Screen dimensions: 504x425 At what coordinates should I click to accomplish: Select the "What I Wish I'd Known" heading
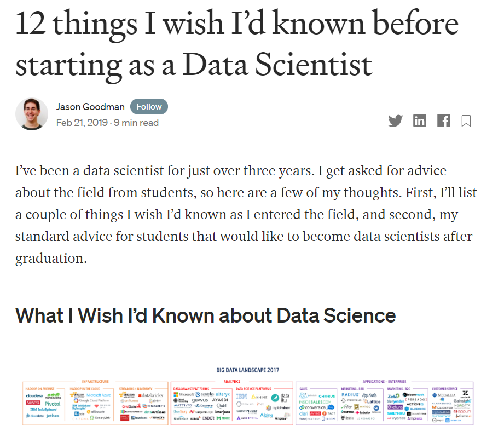(205, 315)
